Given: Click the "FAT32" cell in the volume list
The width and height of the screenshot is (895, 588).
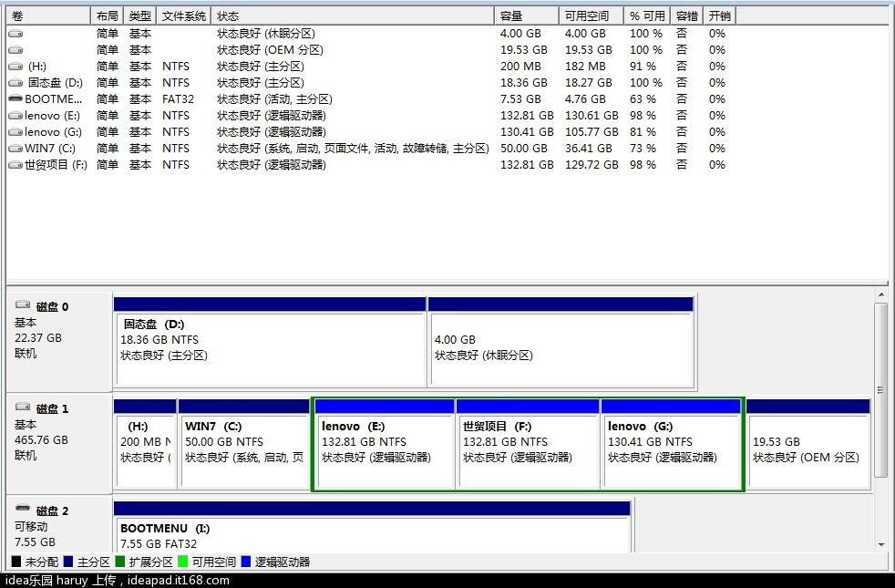Looking at the screenshot, I should pyautogui.click(x=178, y=99).
